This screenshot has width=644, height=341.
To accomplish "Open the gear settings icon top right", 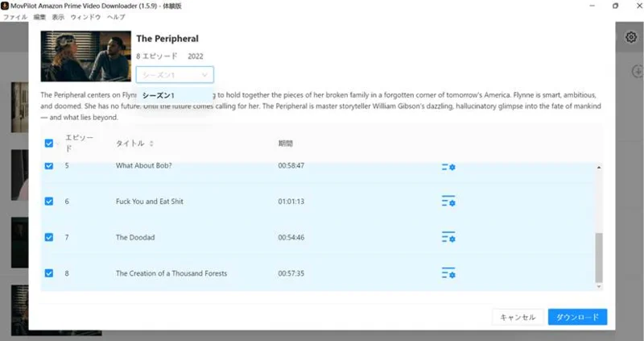I will point(631,37).
